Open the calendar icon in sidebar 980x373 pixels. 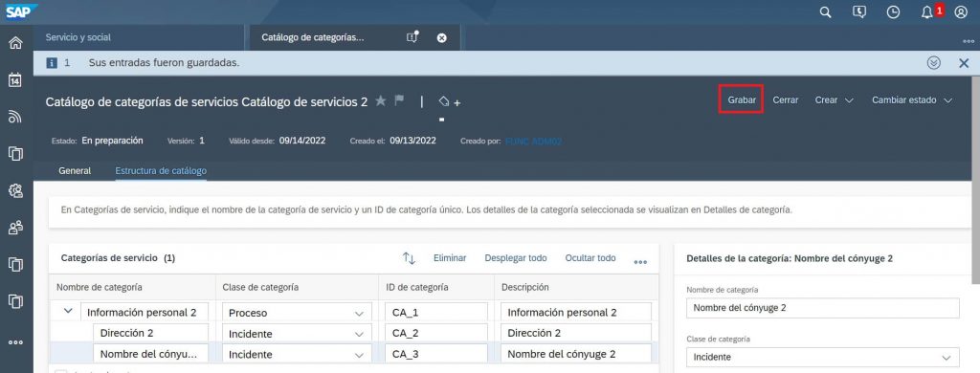click(x=15, y=80)
